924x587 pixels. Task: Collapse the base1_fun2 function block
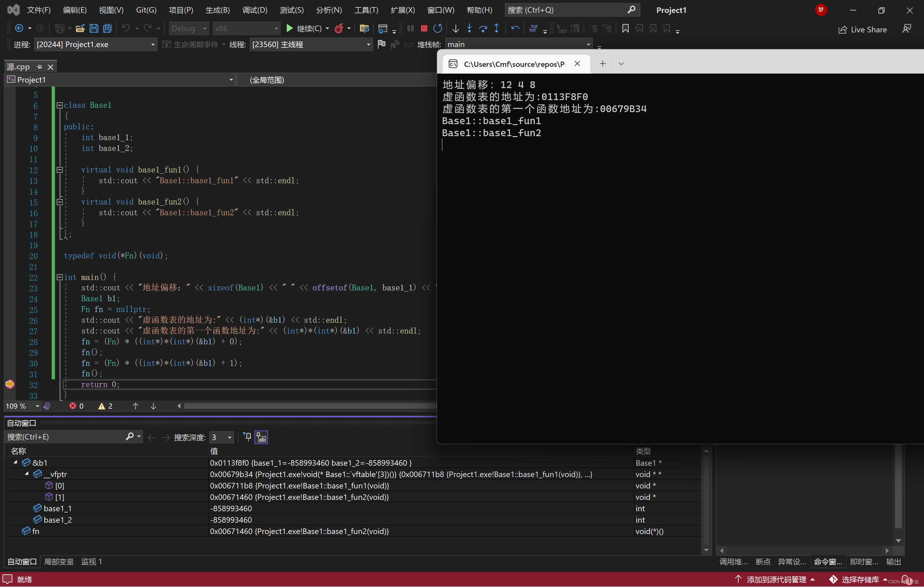pos(59,202)
